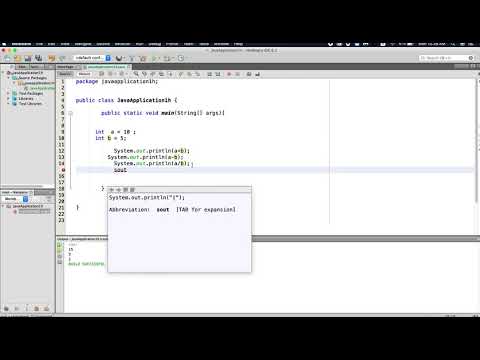Click the error glyph on line 15

(63, 170)
